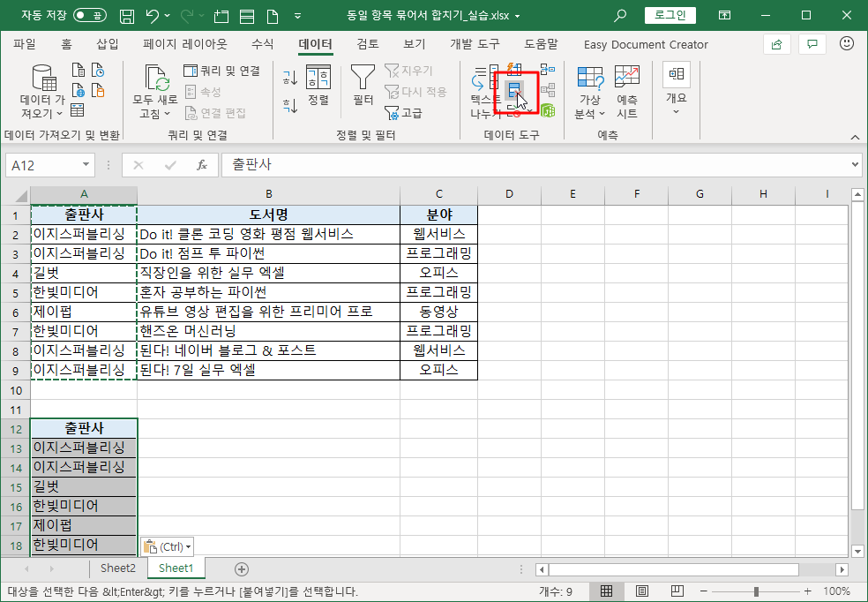The height and width of the screenshot is (602, 868).
Task: Click the 텍스트 나누기 button
Action: 485,92
